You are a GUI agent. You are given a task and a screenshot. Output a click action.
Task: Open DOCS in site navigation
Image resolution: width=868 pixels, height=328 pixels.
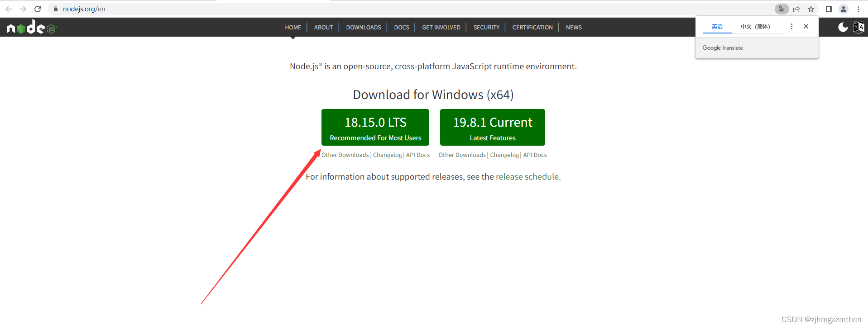coord(402,27)
